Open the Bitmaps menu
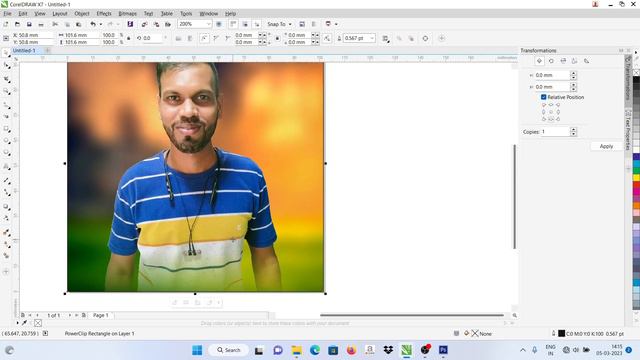The height and width of the screenshot is (360, 640). 127,13
